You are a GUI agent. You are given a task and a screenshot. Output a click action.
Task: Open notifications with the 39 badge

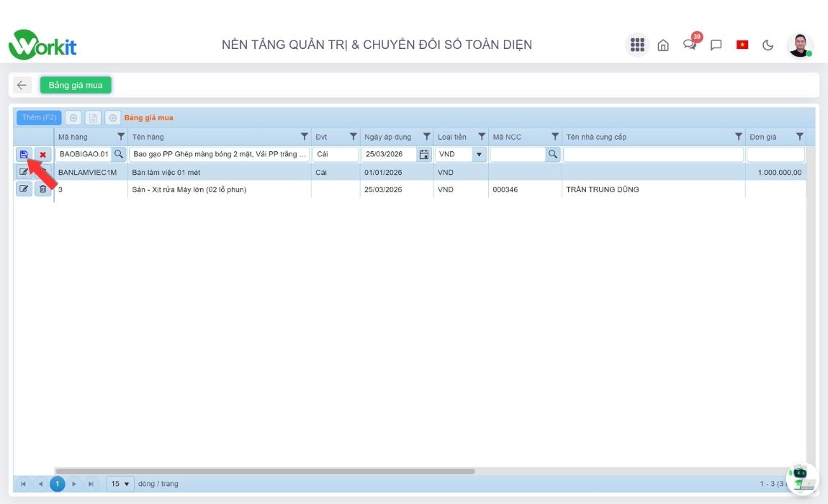click(690, 45)
